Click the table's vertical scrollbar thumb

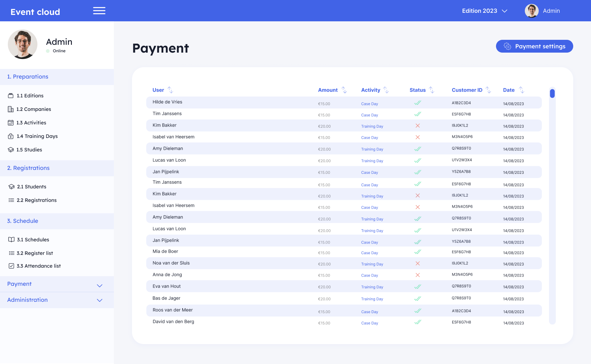(x=552, y=93)
